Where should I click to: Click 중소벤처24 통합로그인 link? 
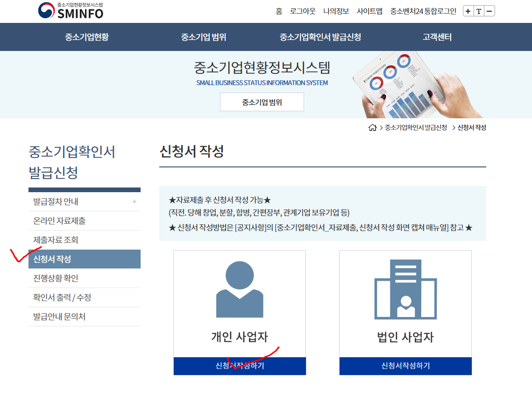423,11
